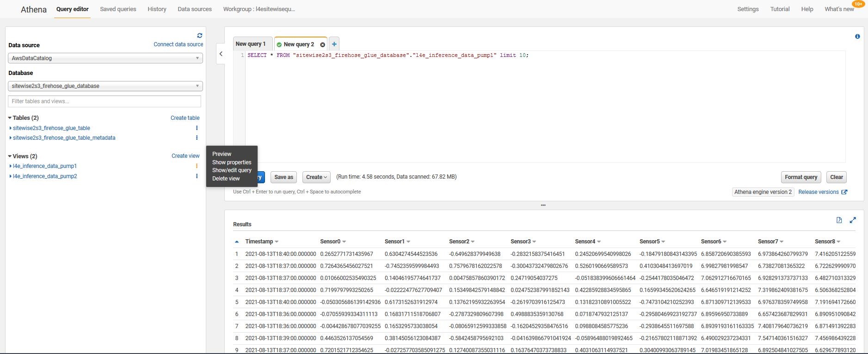The height and width of the screenshot is (354, 868).
Task: Open Sensor7 column sort dropdown
Action: 782,242
